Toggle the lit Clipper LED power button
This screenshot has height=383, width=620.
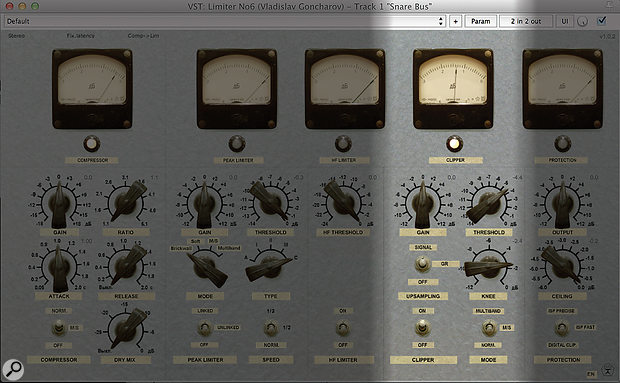pos(454,144)
